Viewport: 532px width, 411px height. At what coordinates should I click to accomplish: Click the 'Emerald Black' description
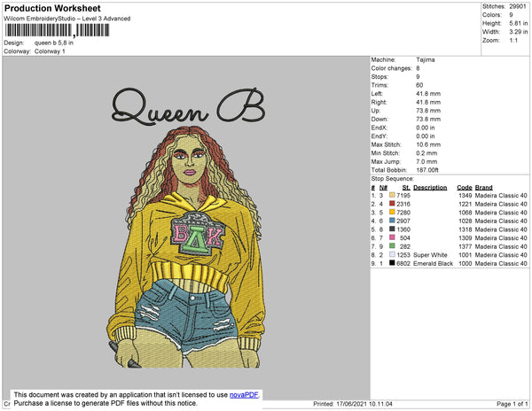433,263
